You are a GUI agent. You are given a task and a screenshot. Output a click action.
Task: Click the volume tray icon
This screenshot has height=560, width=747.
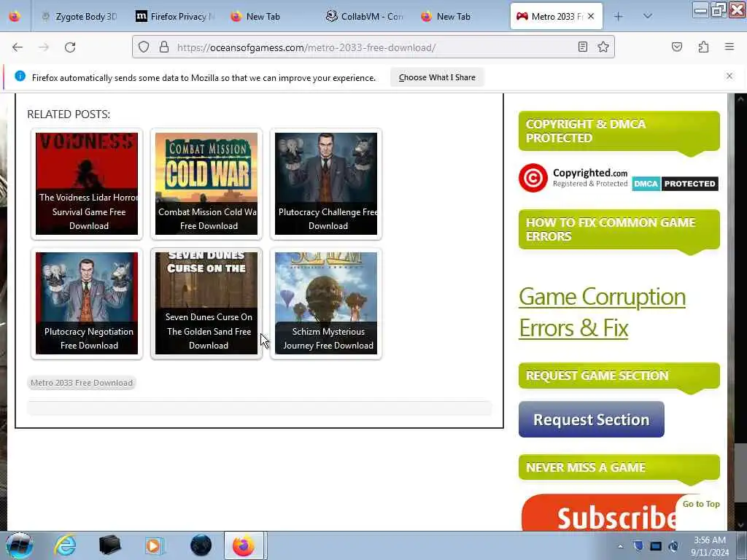pos(673,546)
